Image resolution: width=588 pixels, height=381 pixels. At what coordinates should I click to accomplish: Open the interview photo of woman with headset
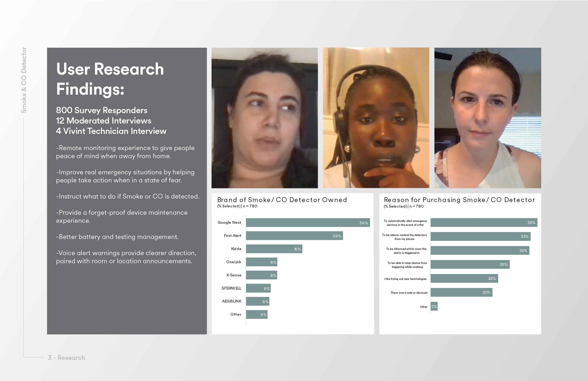pyautogui.click(x=376, y=118)
